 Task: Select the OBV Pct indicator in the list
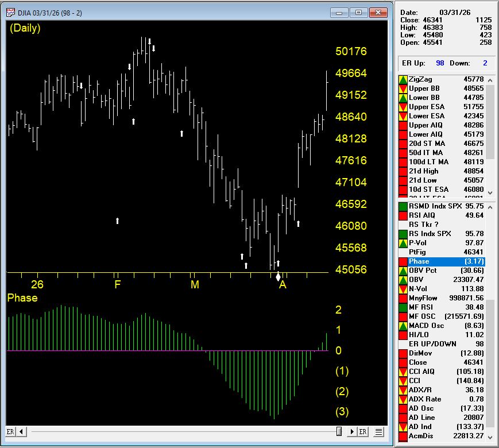pos(424,271)
